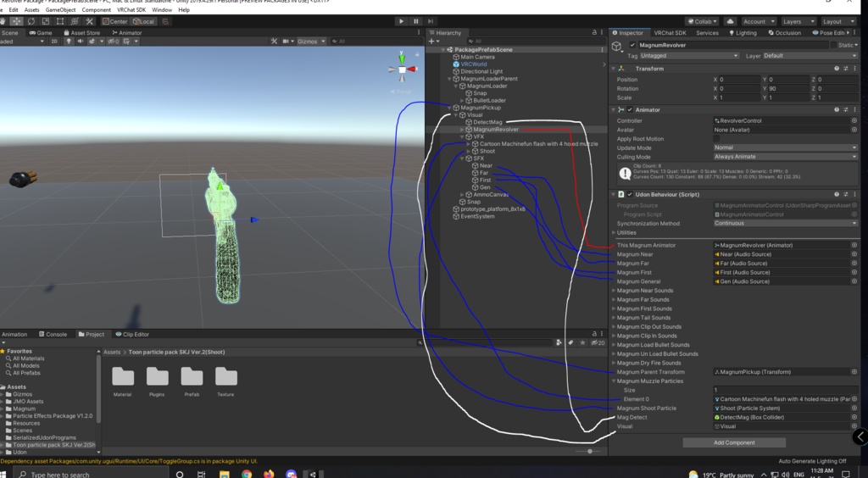Open the Prefab folder thumbnail
This screenshot has width=868, height=478.
point(192,377)
